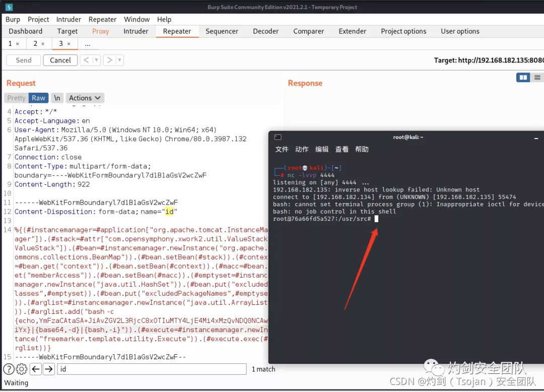Switch to the Proxy tab

coord(101,31)
